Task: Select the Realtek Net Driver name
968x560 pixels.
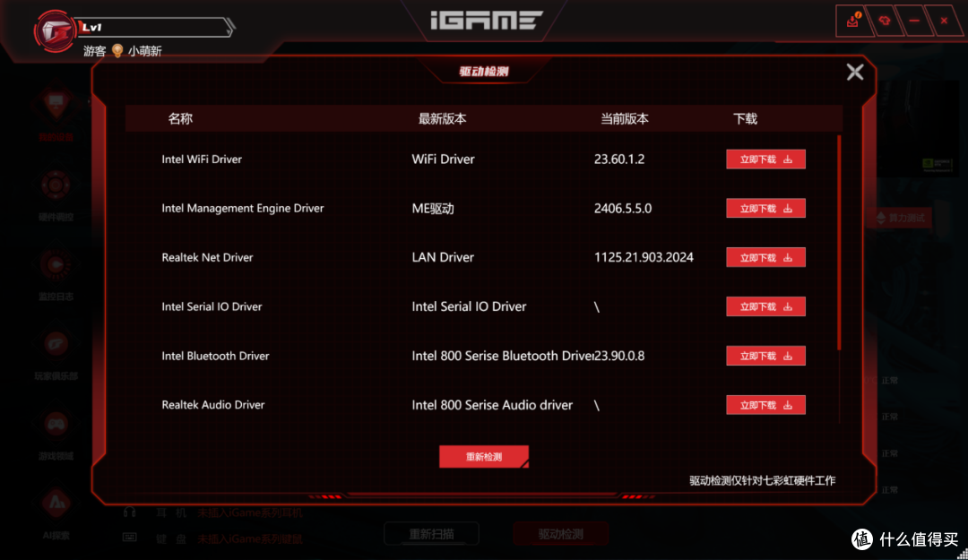Action: point(207,257)
